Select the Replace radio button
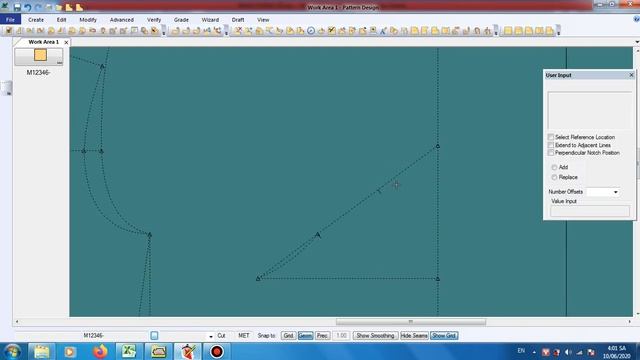640x360 pixels. coord(554,177)
